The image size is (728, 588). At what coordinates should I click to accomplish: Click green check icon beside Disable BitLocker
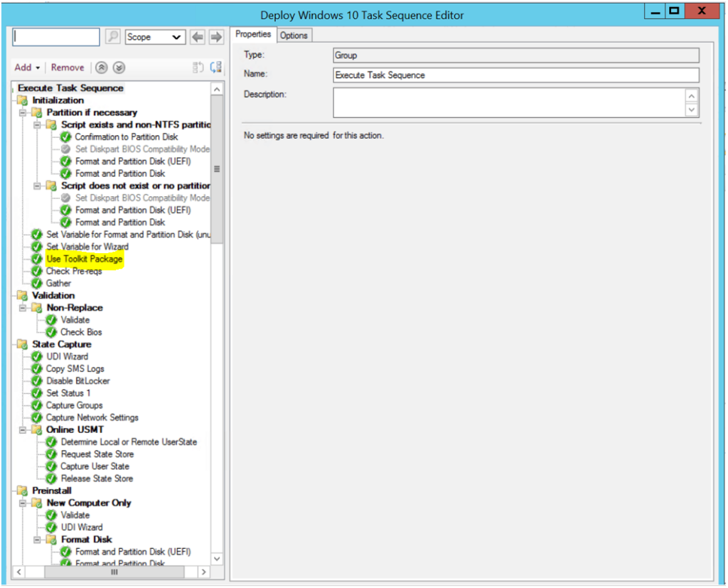(37, 381)
